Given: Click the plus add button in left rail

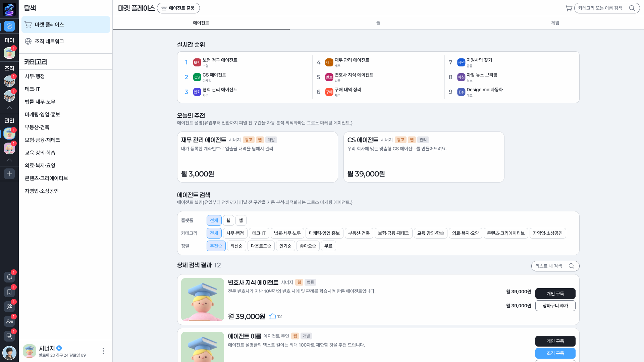Looking at the screenshot, I should pyautogui.click(x=9, y=174).
